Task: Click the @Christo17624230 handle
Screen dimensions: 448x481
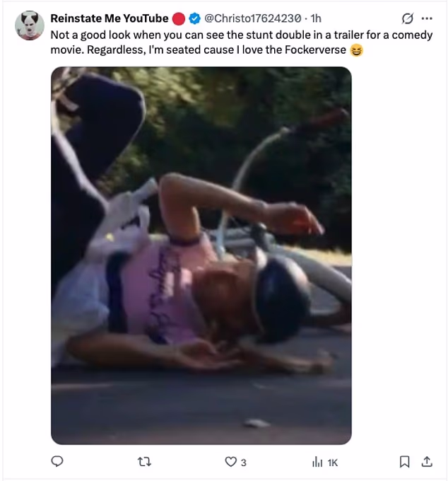Action: point(253,18)
